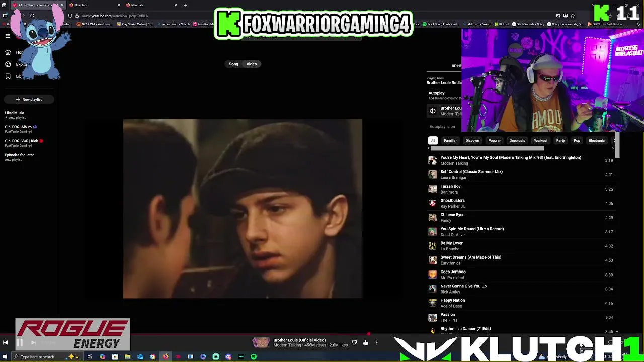Reload the page
The width and height of the screenshot is (644, 362).
(32, 16)
